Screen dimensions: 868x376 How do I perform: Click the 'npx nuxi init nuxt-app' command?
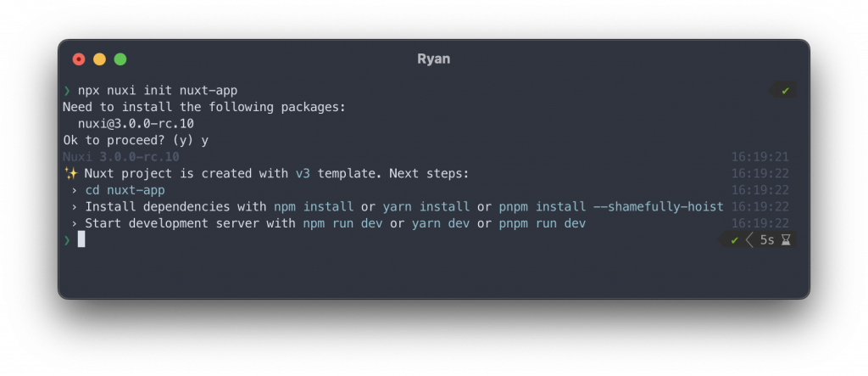point(158,91)
